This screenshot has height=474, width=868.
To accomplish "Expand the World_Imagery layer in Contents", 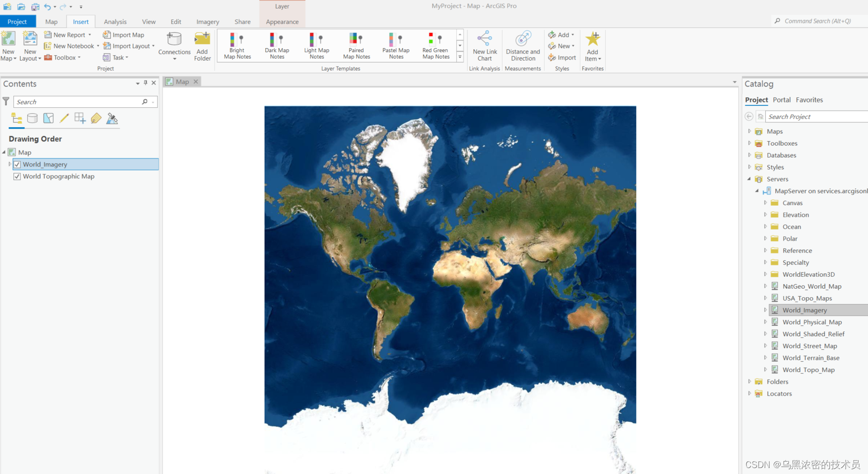I will point(9,164).
